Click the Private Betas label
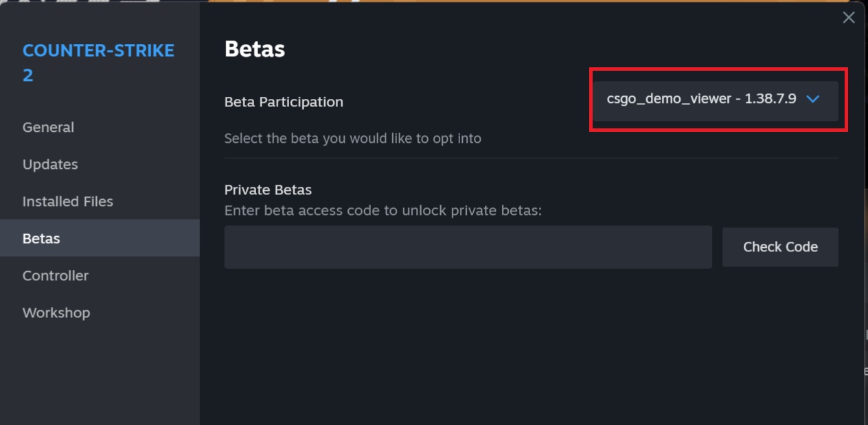868x425 pixels. tap(268, 189)
